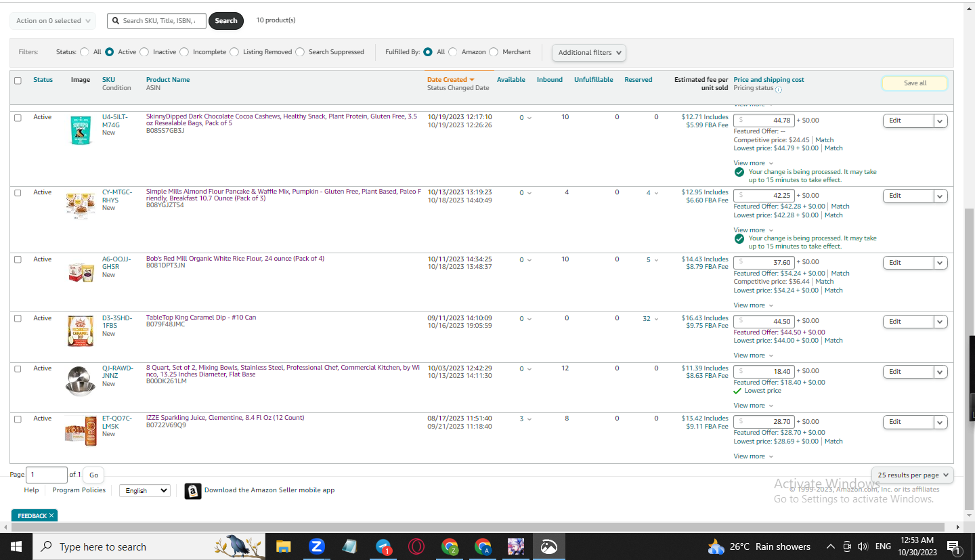Expand the Additional filters dropdown
975x560 pixels.
pos(589,53)
